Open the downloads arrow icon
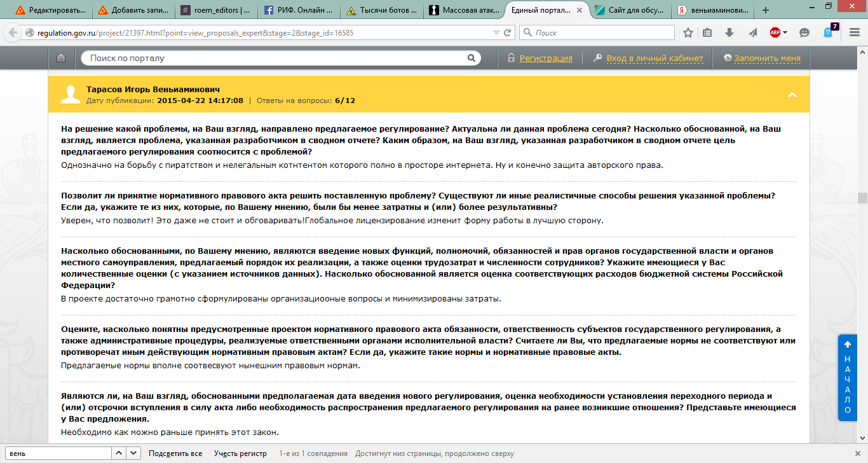Image resolution: width=868 pixels, height=463 pixels. click(x=729, y=32)
